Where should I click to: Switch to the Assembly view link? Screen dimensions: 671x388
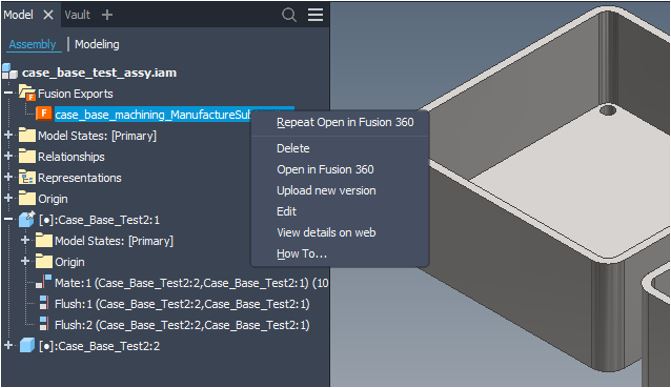(33, 44)
